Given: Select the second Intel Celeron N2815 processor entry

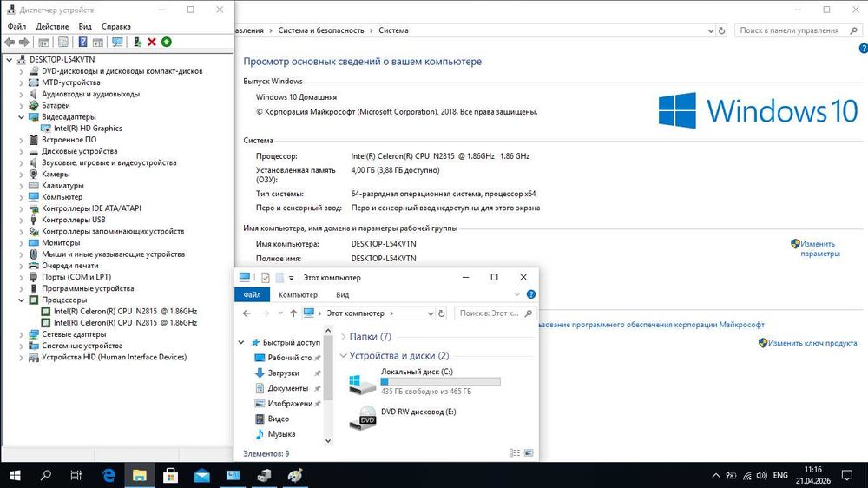Looking at the screenshot, I should click(x=125, y=322).
